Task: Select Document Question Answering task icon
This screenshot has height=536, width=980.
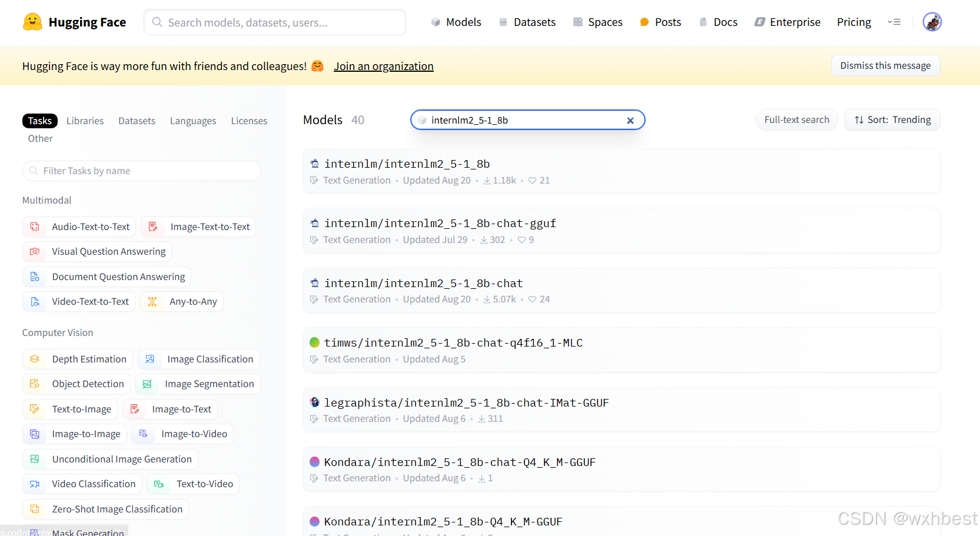Action: point(35,277)
